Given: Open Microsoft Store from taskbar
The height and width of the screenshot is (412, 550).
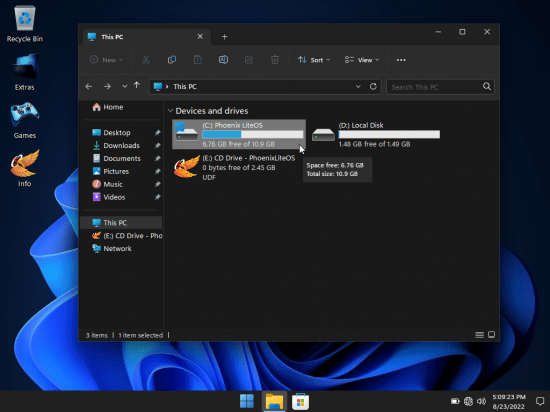Looking at the screenshot, I should [x=301, y=401].
